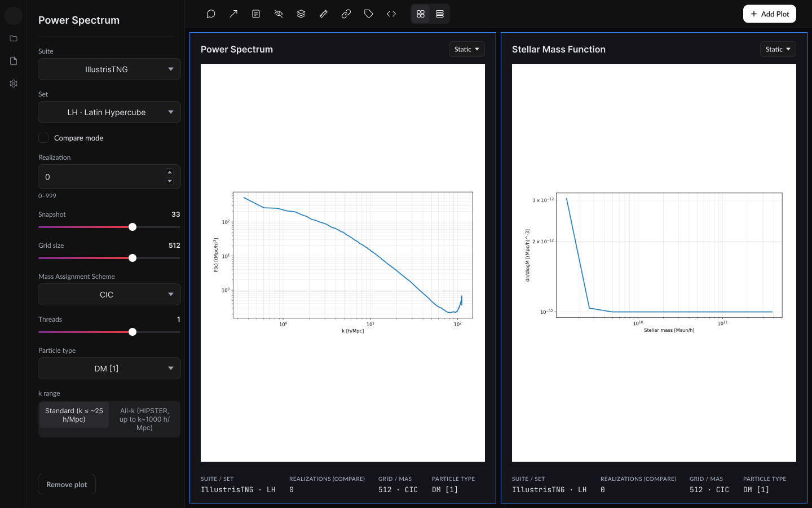
Task: Switch to stacked rows layout view
Action: coord(440,14)
